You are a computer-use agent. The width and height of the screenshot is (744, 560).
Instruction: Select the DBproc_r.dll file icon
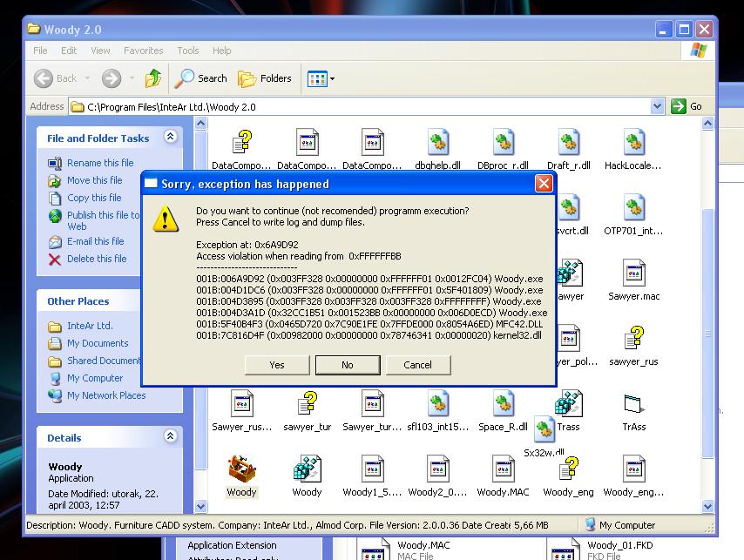(x=503, y=142)
